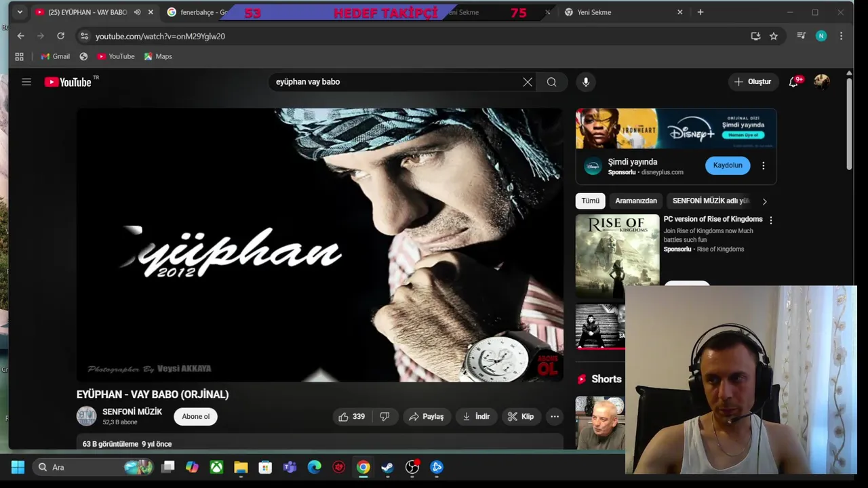The width and height of the screenshot is (868, 488).
Task: Reload the current page
Action: [60, 36]
